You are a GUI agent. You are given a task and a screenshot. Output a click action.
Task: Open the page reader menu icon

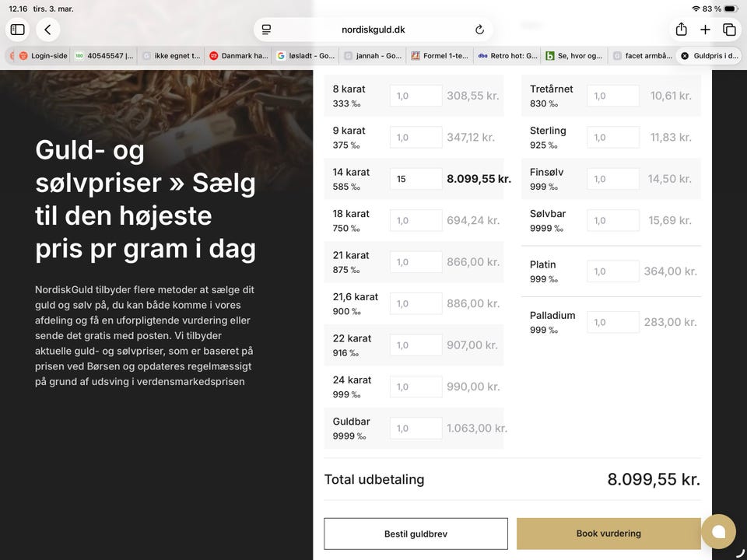pyautogui.click(x=266, y=30)
